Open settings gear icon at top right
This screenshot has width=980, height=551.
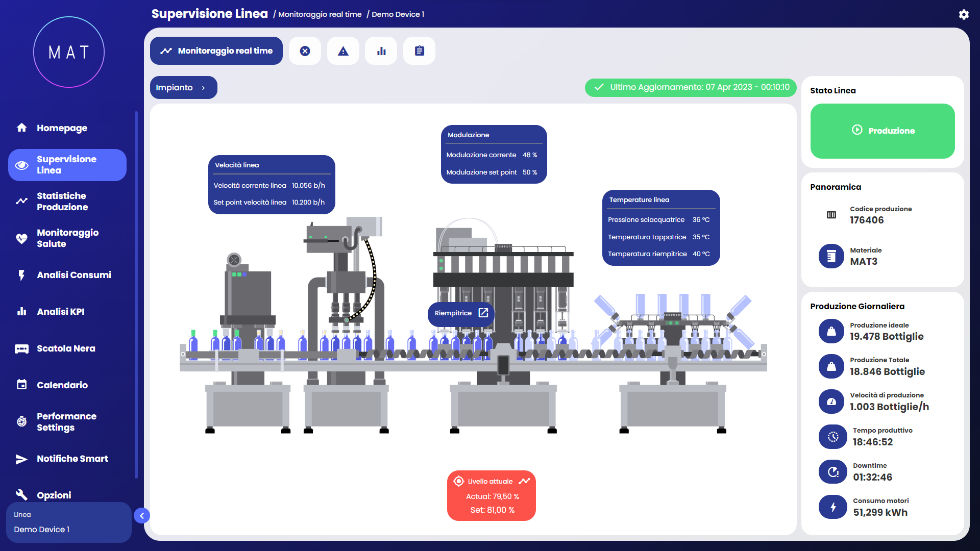(x=964, y=14)
